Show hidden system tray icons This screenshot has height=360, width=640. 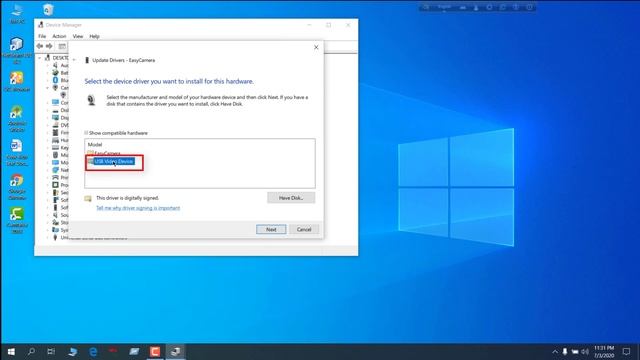point(555,351)
